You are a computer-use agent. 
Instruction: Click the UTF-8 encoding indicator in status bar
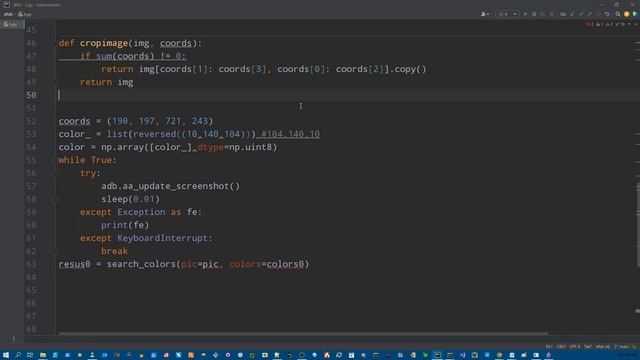(575, 347)
